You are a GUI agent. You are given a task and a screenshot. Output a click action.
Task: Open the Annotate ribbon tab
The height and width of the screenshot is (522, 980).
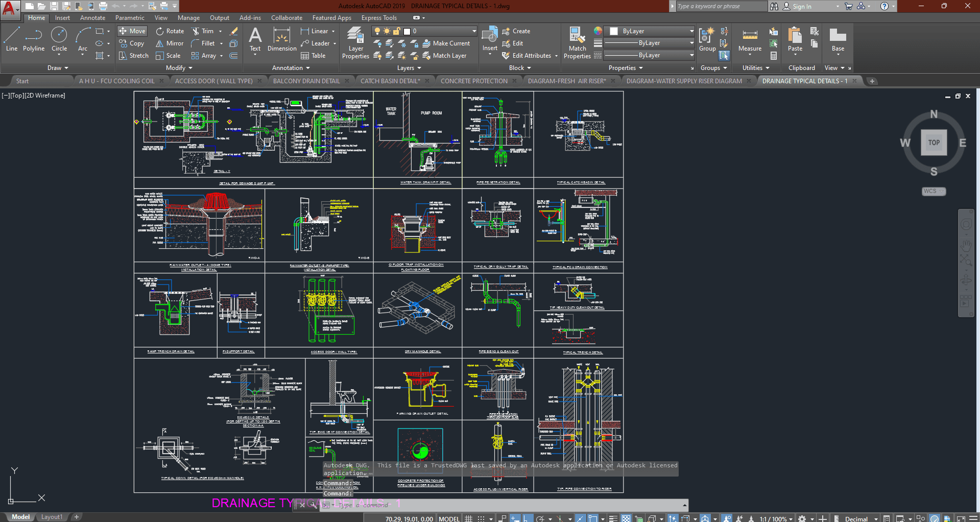(92, 18)
